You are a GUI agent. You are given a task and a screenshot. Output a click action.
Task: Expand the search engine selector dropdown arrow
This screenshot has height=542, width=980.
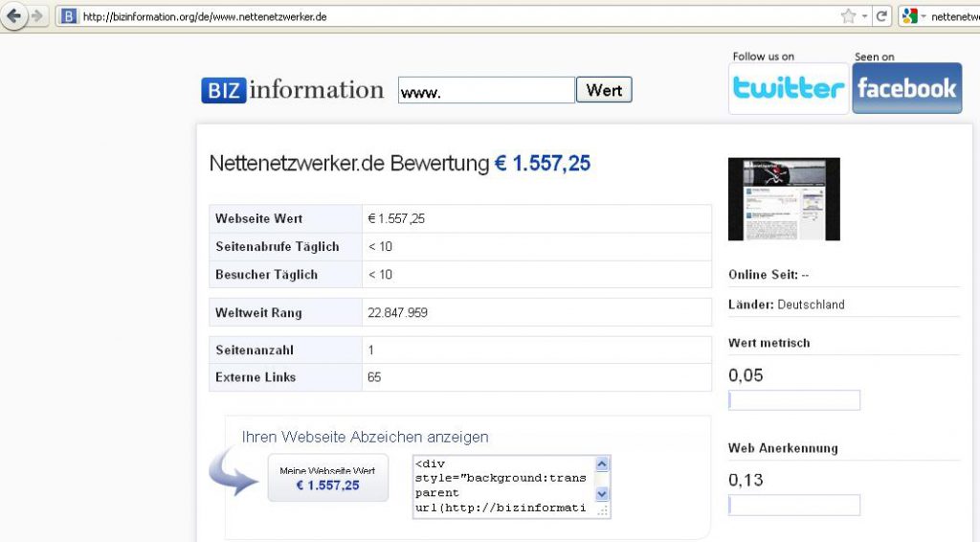click(x=924, y=16)
